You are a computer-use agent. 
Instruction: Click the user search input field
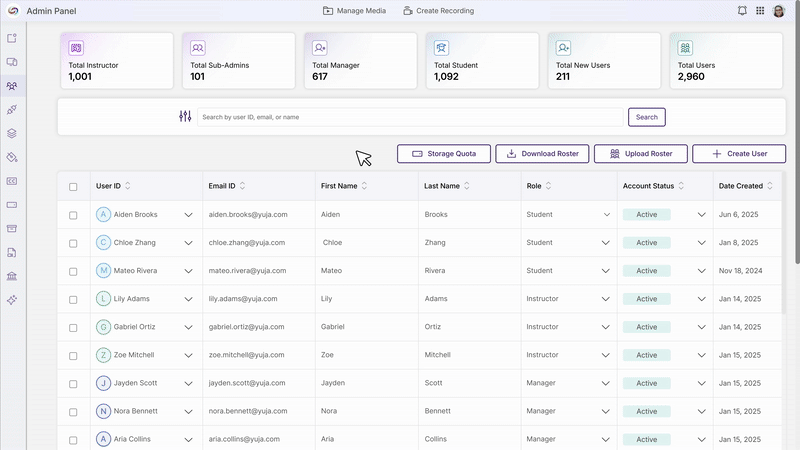pyautogui.click(x=410, y=117)
